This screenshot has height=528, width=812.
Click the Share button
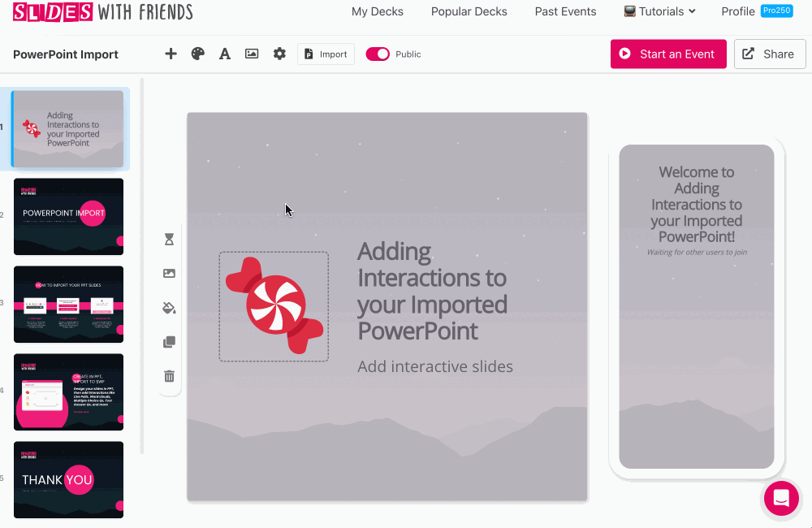click(770, 54)
